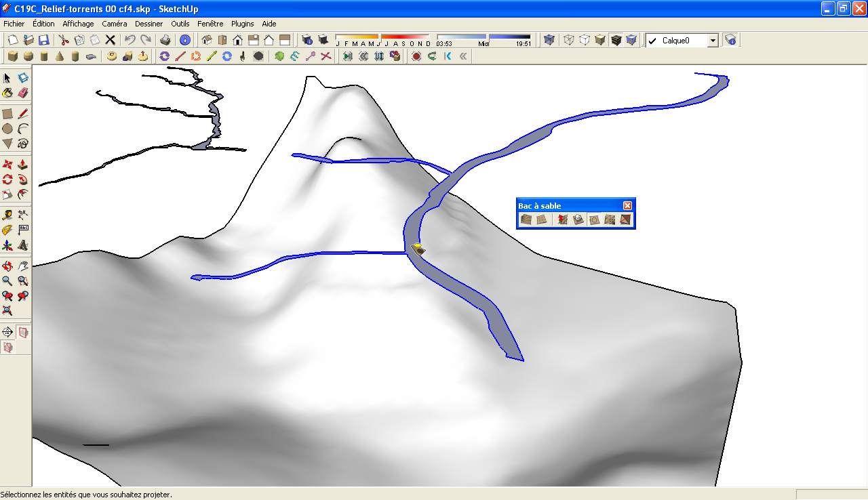Save the model with the floppy icon
The height and width of the screenshot is (500, 868).
(x=43, y=40)
